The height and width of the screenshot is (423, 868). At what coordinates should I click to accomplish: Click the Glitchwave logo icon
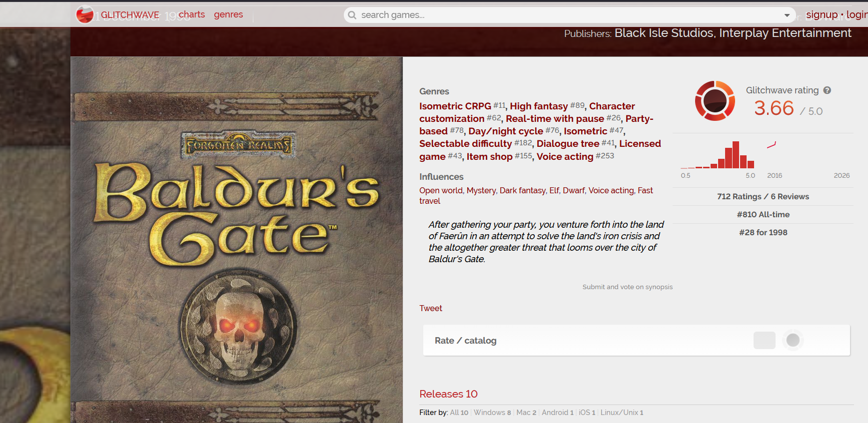pyautogui.click(x=85, y=14)
